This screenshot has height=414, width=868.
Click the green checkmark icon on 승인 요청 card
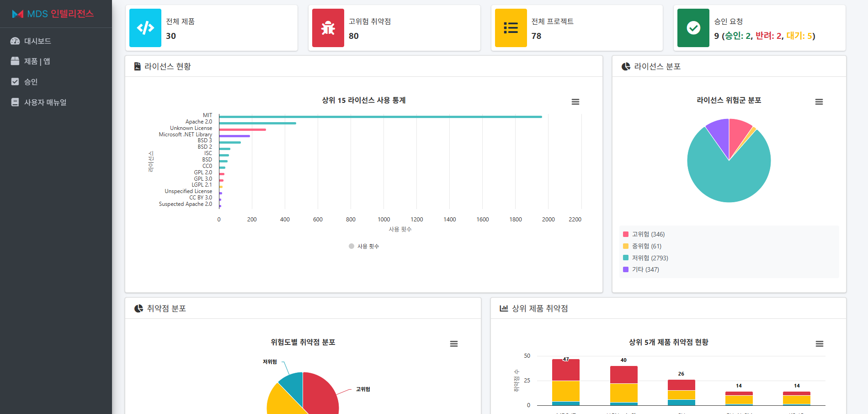click(x=693, y=28)
